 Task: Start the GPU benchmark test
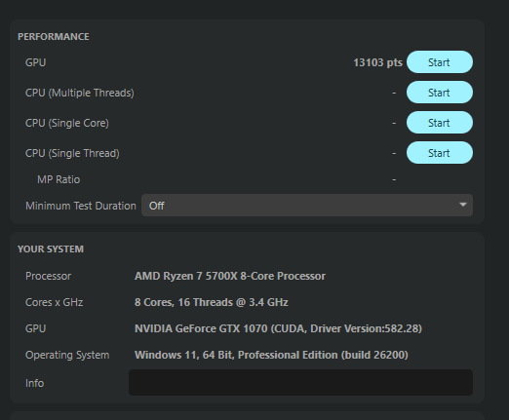(440, 62)
